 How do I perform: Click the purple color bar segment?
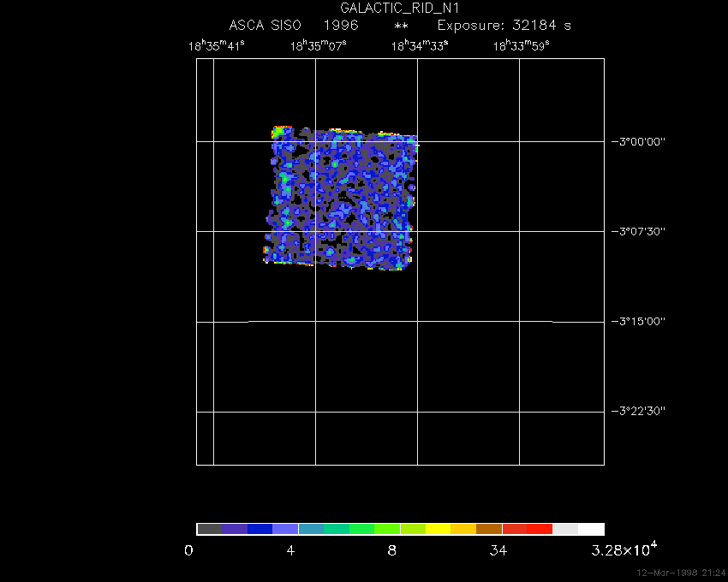tap(235, 529)
